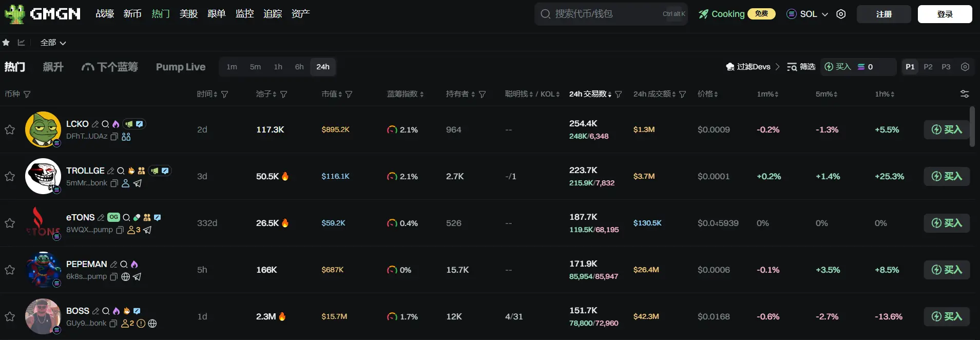Open TROLLGE Telegram link icon
The height and width of the screenshot is (340, 980).
138,183
